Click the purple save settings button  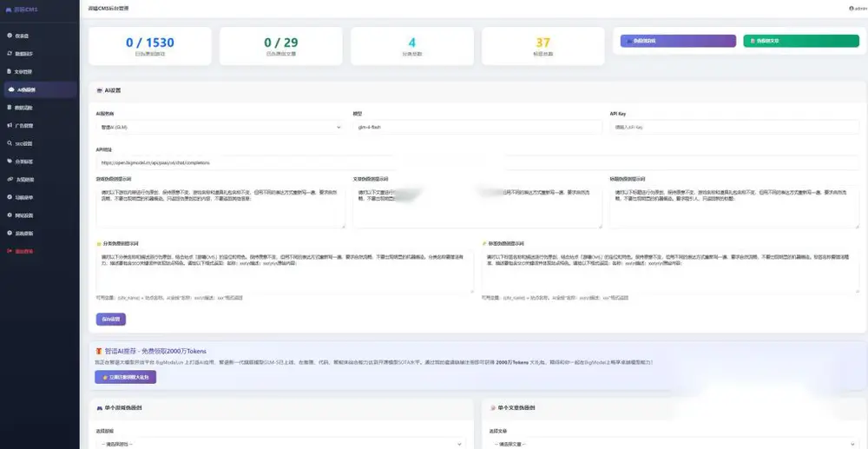(111, 319)
